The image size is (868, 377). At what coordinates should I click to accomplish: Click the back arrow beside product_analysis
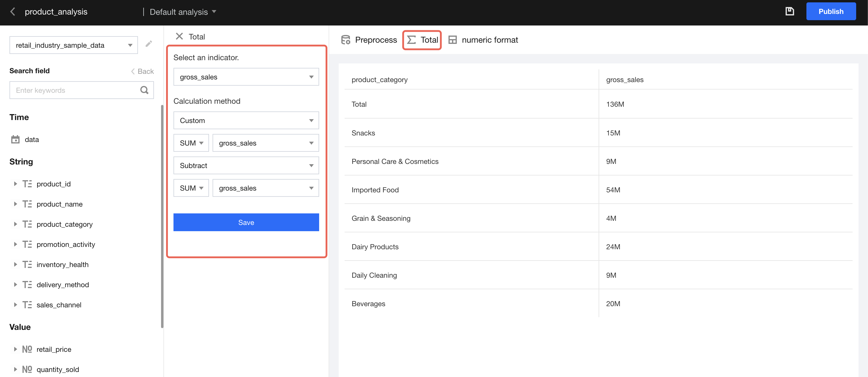(x=13, y=12)
